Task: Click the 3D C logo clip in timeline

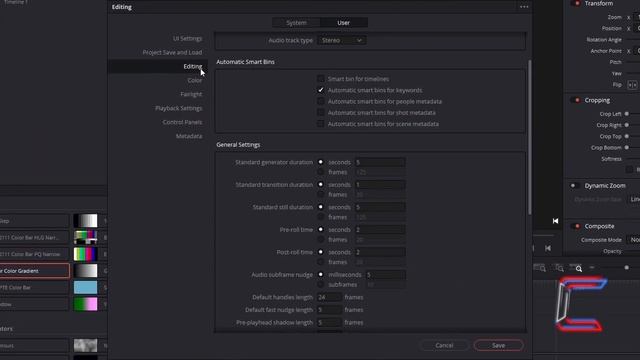Action: tap(581, 304)
